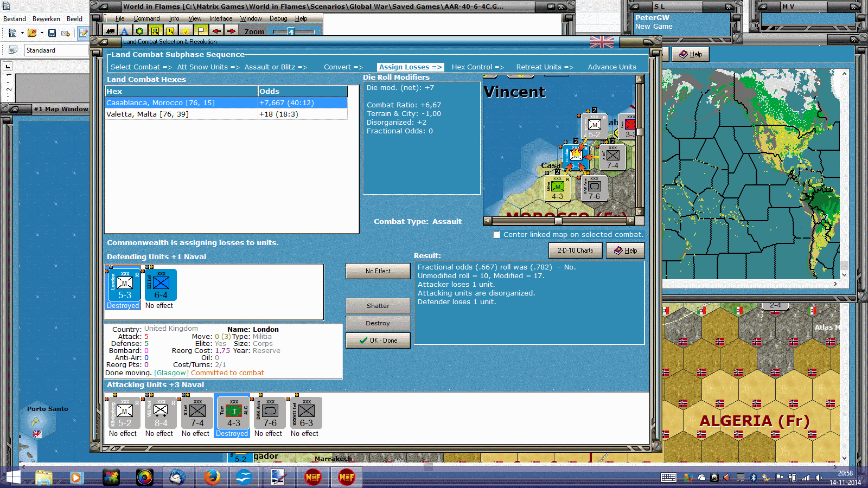868x488 pixels.
Task: Click the red left arrow toolbar icon
Action: coord(216,31)
